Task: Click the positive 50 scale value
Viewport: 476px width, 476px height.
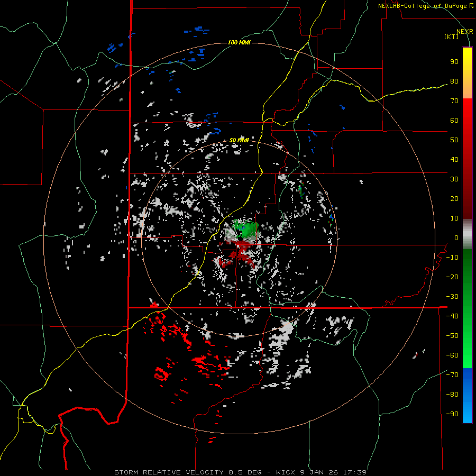Action: coord(454,140)
